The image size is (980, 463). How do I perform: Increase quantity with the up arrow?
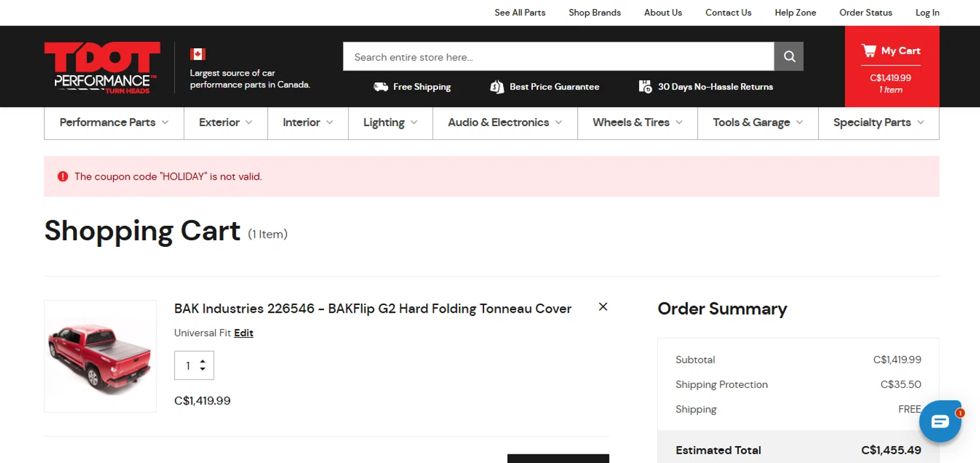tap(203, 361)
